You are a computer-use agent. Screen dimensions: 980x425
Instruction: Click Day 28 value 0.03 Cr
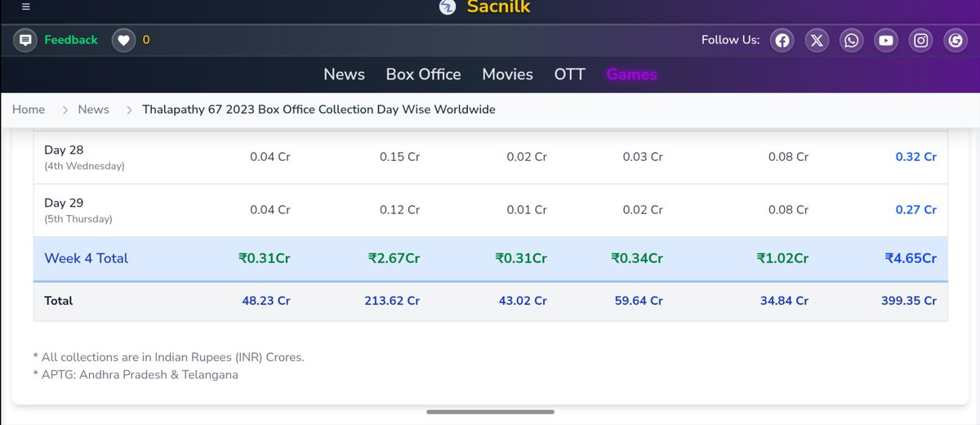click(x=643, y=157)
